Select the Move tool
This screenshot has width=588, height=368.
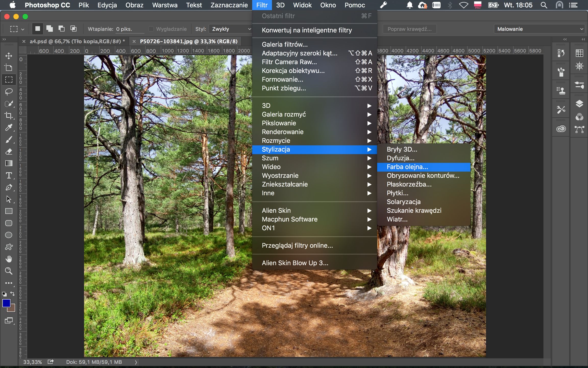tap(9, 56)
